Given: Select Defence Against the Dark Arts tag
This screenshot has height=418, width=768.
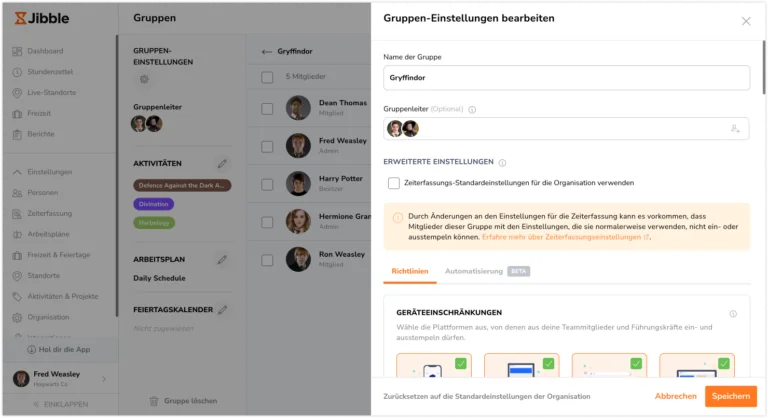Looking at the screenshot, I should tap(182, 185).
